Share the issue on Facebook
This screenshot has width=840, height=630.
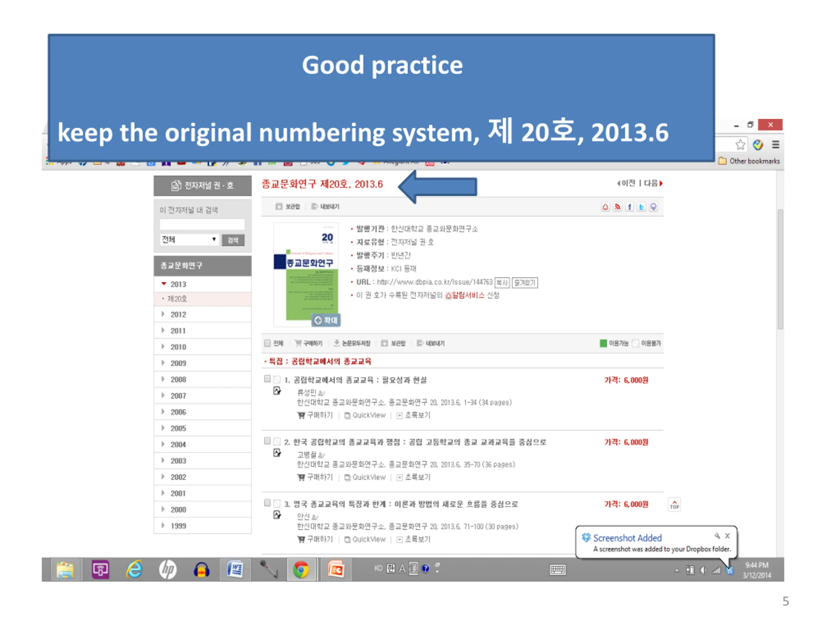(x=629, y=207)
